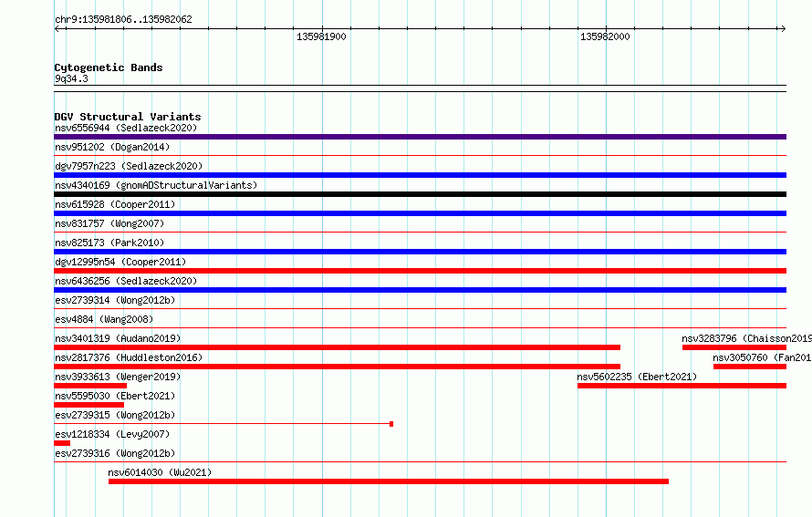812x517 pixels.
Task: Select the short red nsv3933613 bar
Action: 90,386
